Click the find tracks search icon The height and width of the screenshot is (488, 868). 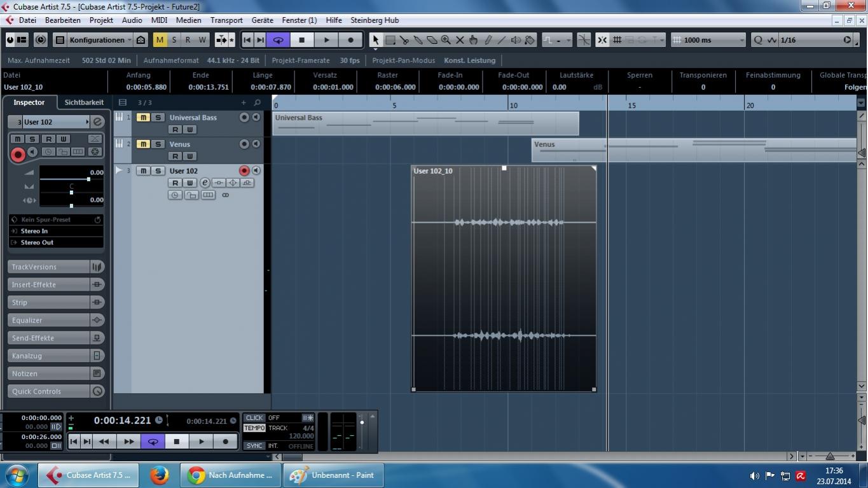tap(257, 102)
